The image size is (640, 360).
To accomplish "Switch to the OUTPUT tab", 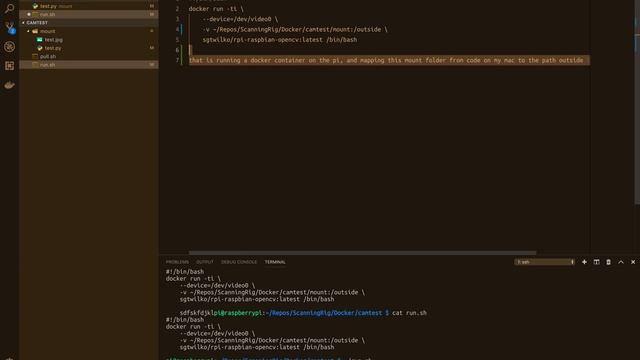I will pos(204,262).
